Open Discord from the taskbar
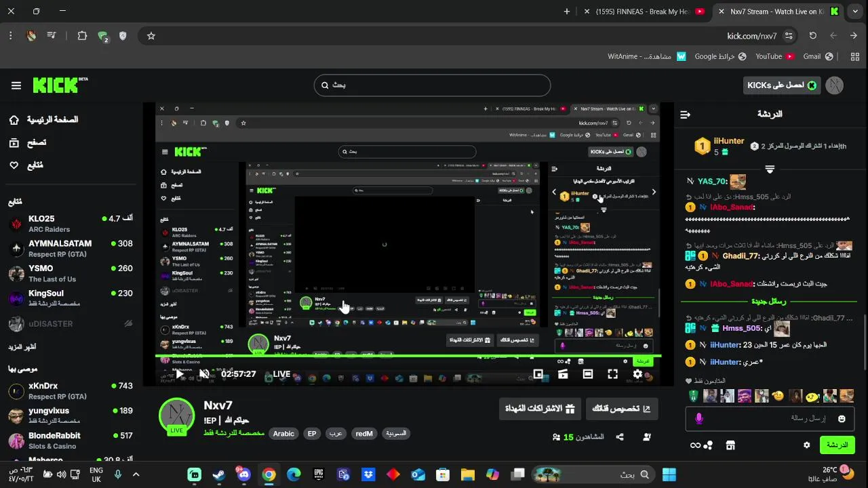868x488 pixels. [x=244, y=474]
